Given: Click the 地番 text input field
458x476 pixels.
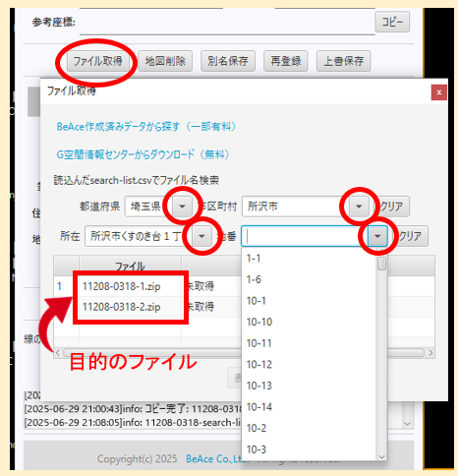Looking at the screenshot, I should (x=305, y=236).
